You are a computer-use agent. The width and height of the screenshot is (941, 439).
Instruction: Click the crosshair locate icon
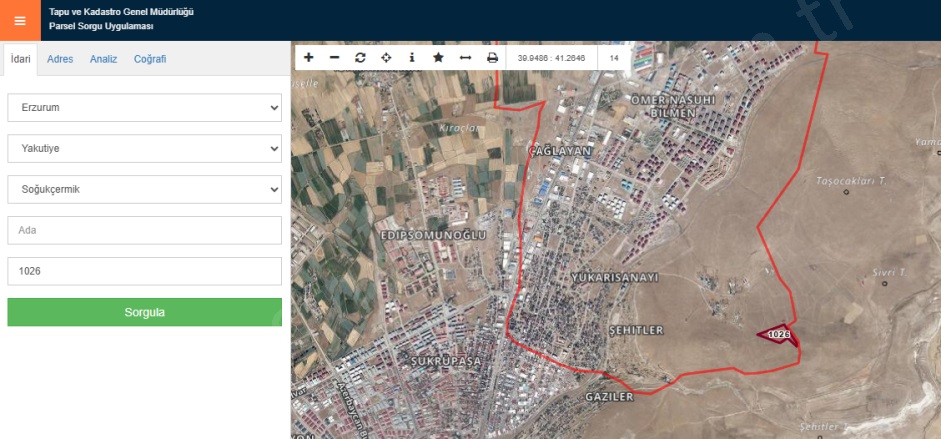[386, 58]
